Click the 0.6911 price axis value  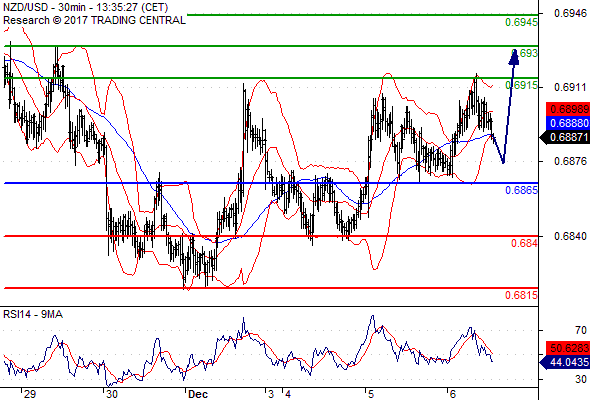click(570, 87)
